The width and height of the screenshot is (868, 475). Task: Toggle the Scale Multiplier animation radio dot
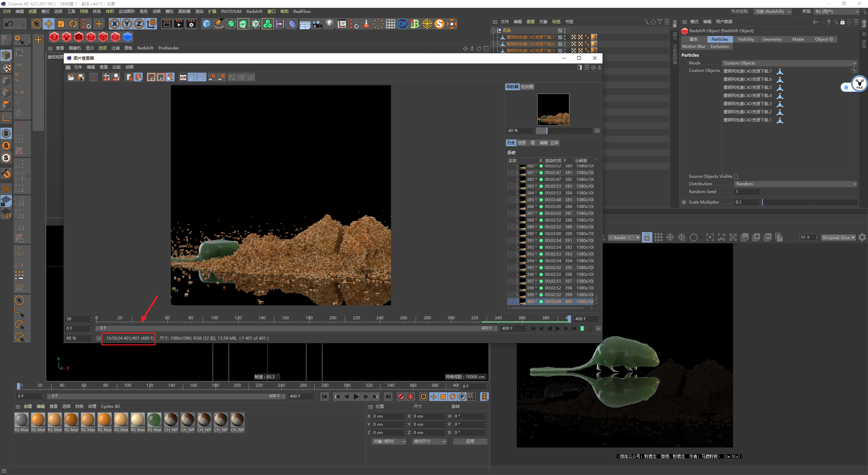684,202
